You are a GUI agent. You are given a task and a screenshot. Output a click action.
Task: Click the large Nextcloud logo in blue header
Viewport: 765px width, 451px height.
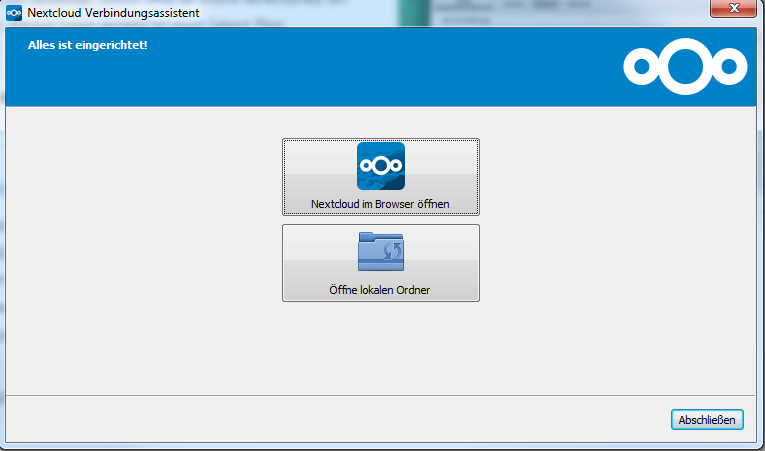685,66
